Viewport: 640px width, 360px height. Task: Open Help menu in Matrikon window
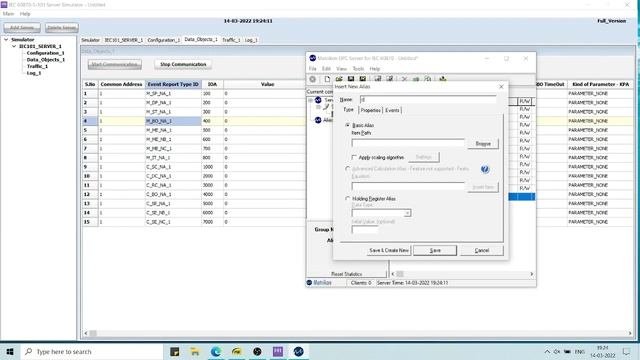375,69
